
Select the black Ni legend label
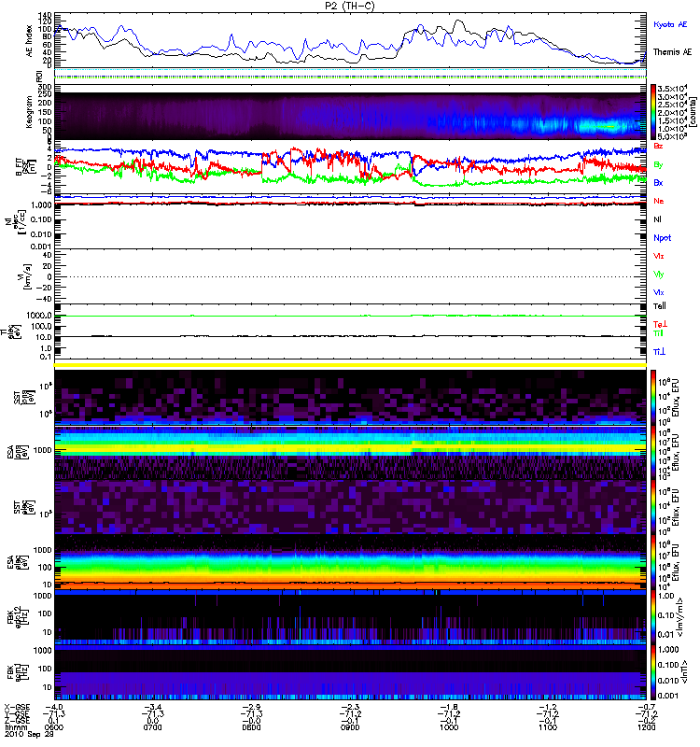[657, 219]
